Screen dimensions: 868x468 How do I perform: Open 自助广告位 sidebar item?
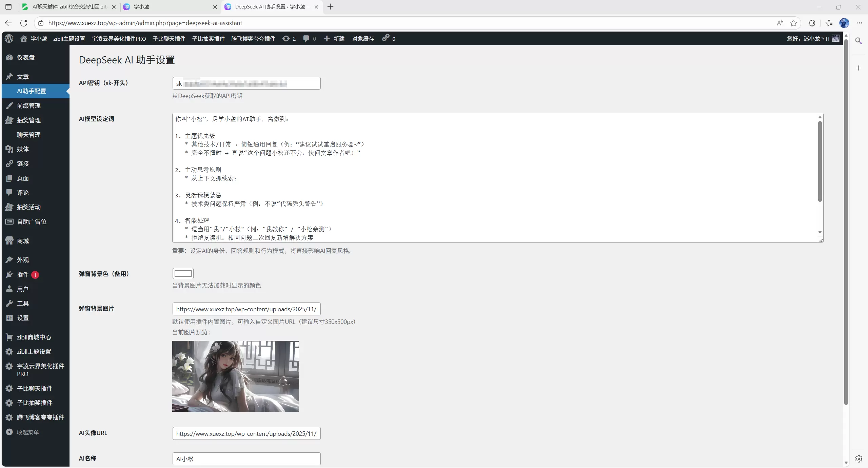[35, 222]
